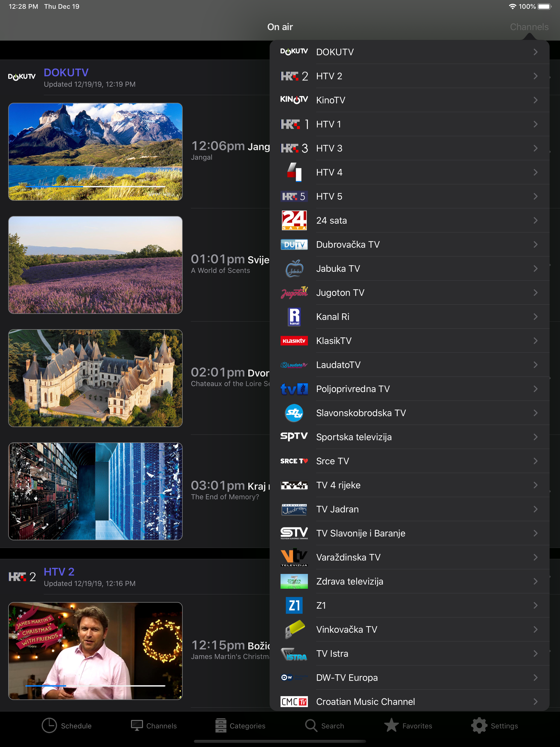Image resolution: width=560 pixels, height=747 pixels.
Task: Open Jabuka TV row chevron
Action: click(x=535, y=269)
